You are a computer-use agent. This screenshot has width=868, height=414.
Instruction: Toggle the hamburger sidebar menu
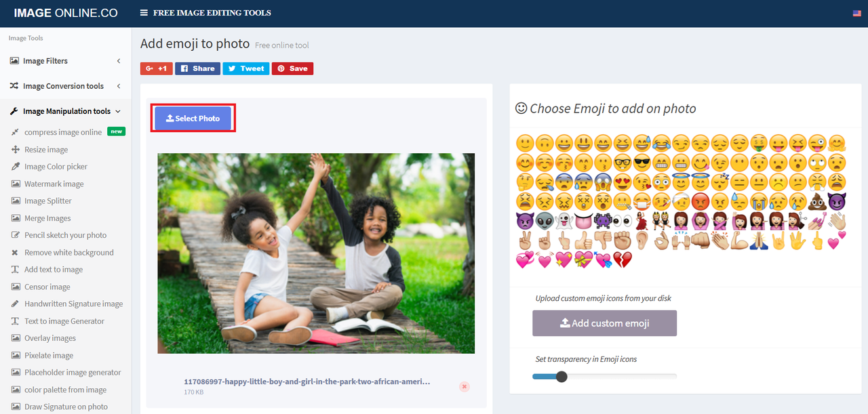tap(144, 13)
